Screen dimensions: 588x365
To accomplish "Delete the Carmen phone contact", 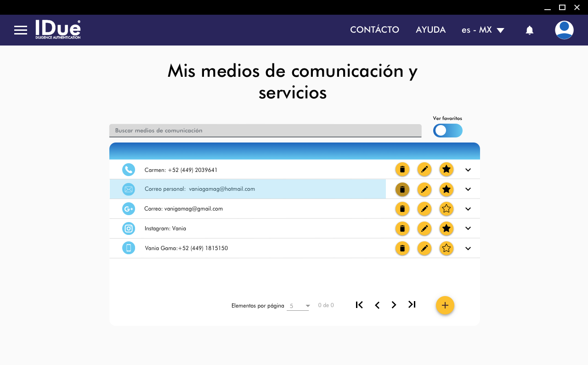I will tap(402, 170).
